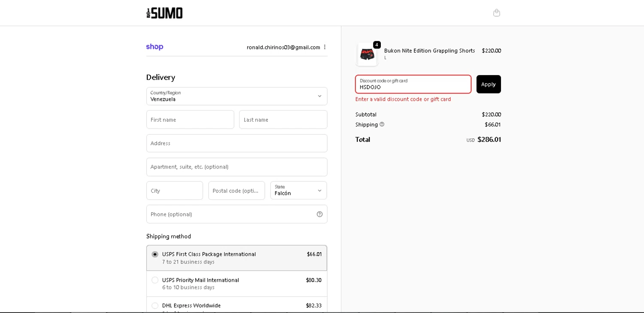Click the discount code field containing HSDOJO
The width and height of the screenshot is (644, 313).
tap(413, 84)
